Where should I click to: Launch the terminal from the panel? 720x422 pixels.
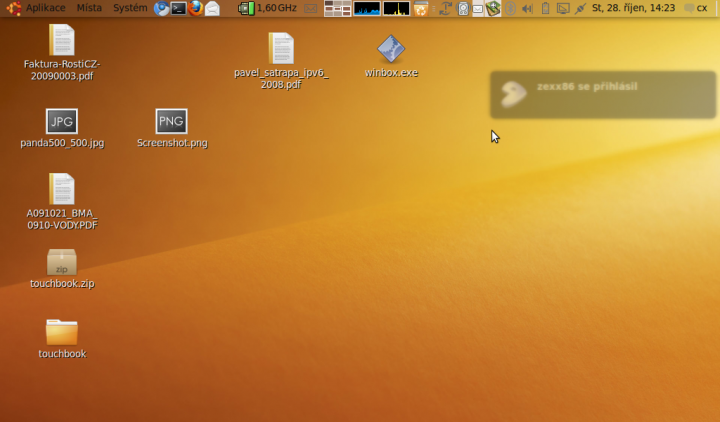pyautogui.click(x=178, y=8)
